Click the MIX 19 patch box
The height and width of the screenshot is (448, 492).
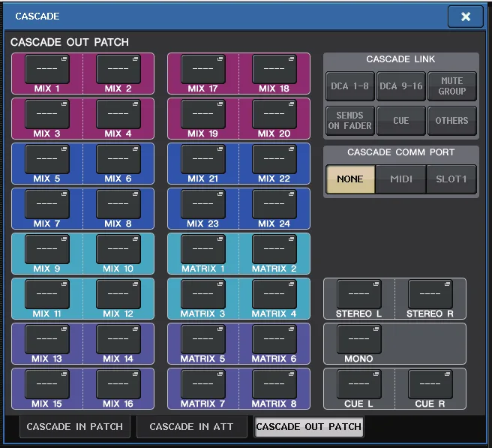203,114
